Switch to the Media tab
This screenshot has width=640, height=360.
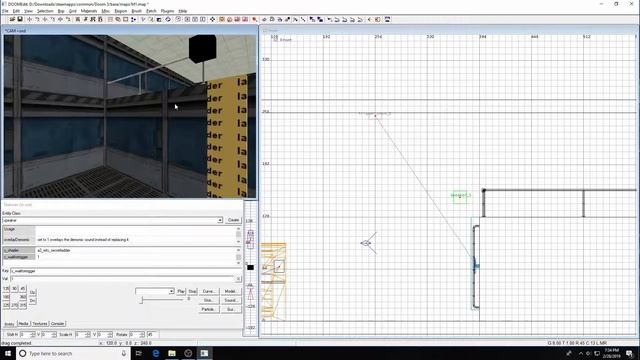pyautogui.click(x=24, y=324)
